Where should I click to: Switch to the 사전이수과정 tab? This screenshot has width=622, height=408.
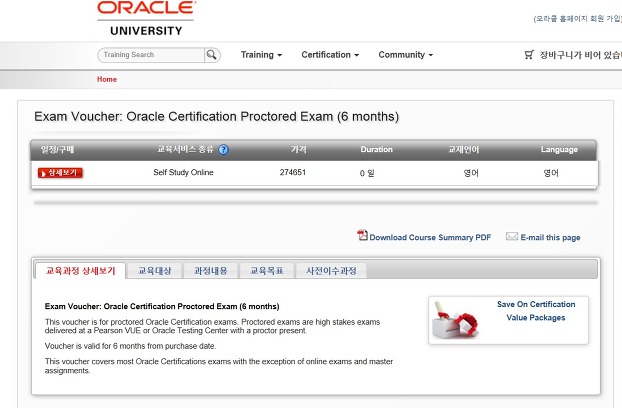(331, 271)
